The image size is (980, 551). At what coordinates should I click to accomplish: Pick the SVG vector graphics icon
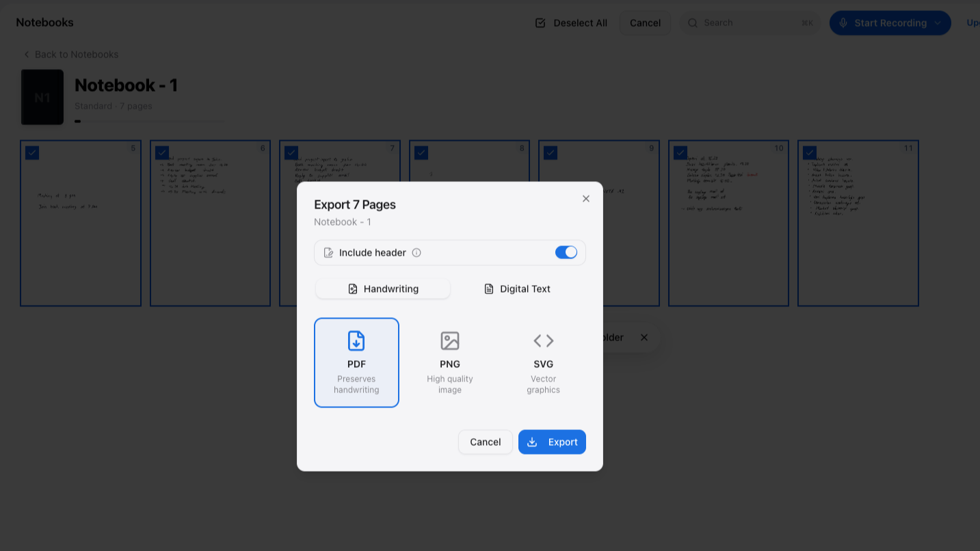(x=544, y=340)
